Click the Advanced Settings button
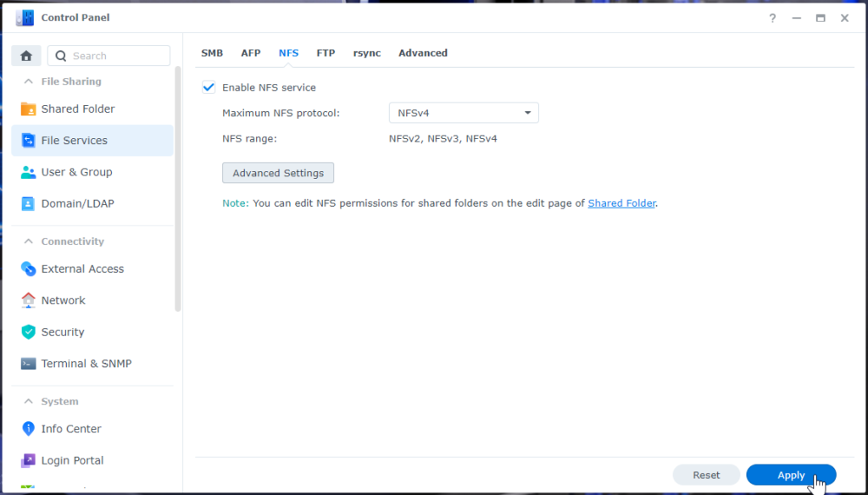Viewport: 868px width, 495px height. [278, 172]
